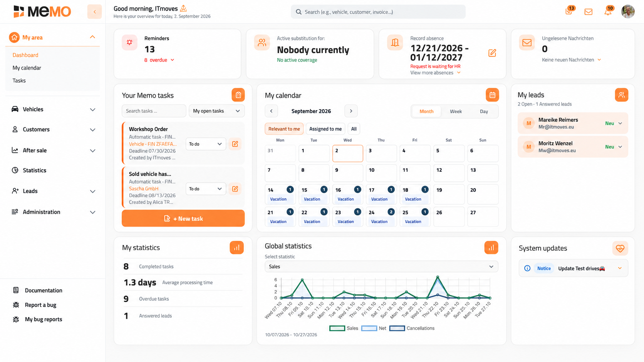The image size is (644, 362).
Task: Open the My open tasks dropdown
Action: [216, 111]
